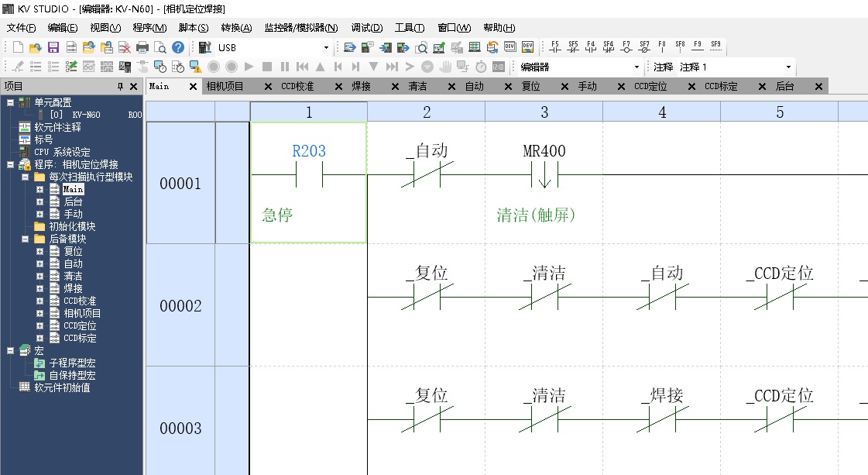Collapse the 后备模块 folder in tree
This screenshot has height=475, width=868.
point(26,239)
